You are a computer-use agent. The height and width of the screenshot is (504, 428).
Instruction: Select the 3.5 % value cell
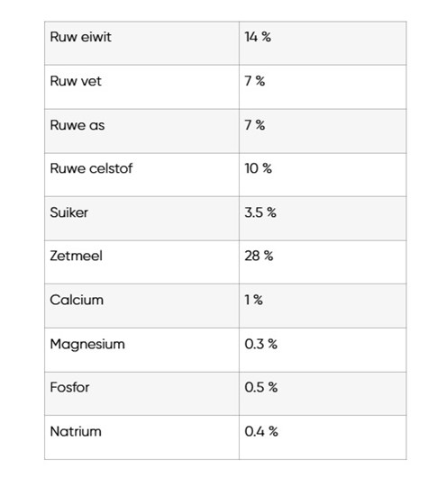323,219
